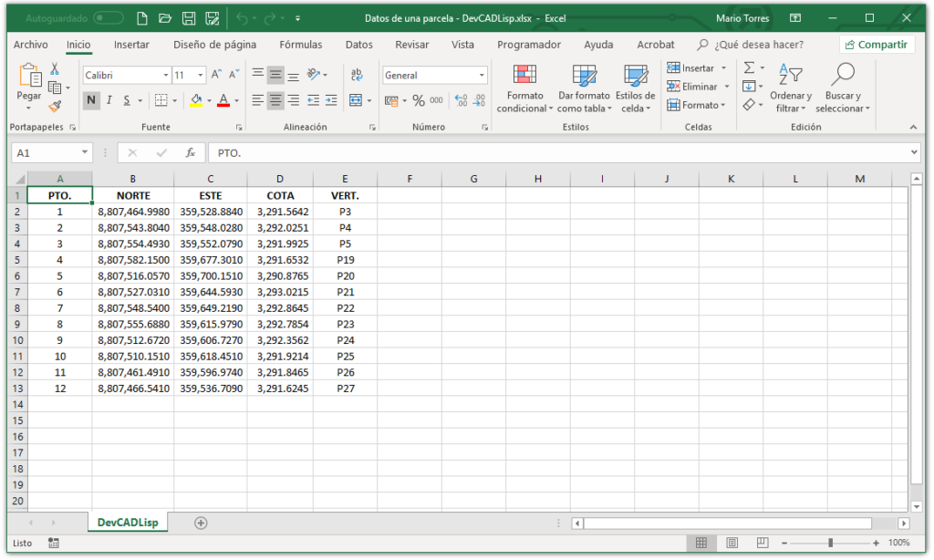Toggle the Autoguardado switch
This screenshot has width=934, height=560.
[109, 18]
